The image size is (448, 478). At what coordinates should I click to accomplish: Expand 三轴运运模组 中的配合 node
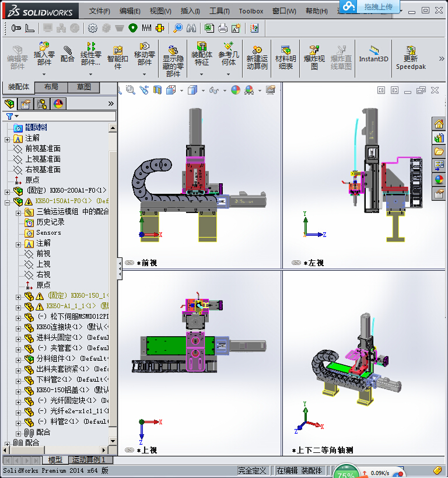(18, 213)
